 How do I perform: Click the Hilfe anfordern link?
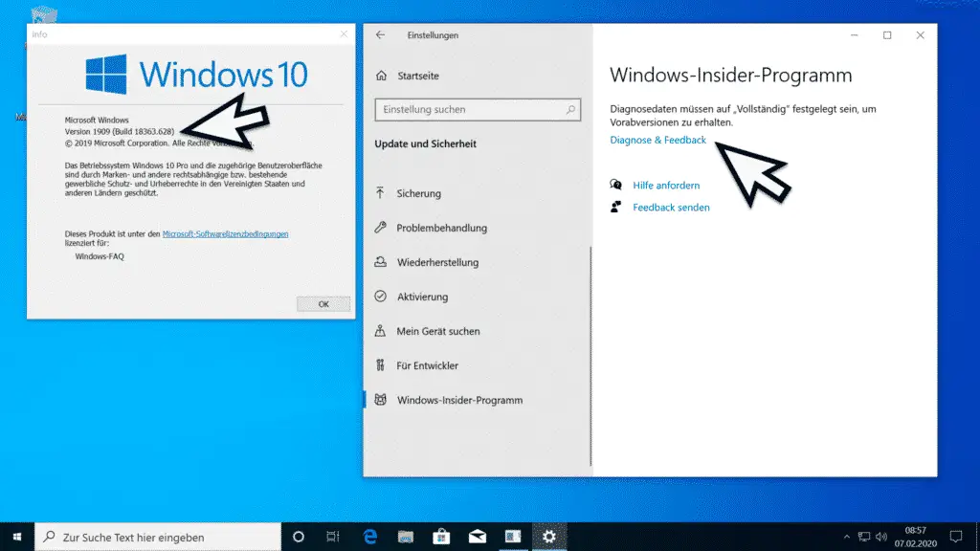(x=666, y=185)
